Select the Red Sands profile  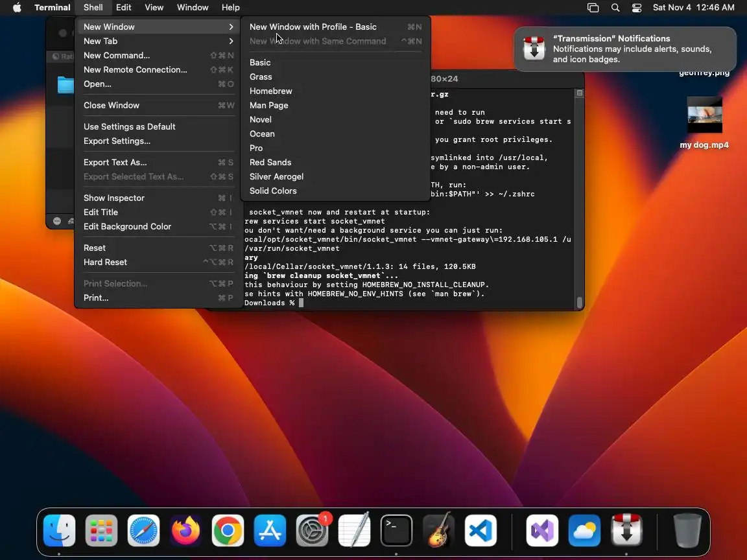pos(335,163)
